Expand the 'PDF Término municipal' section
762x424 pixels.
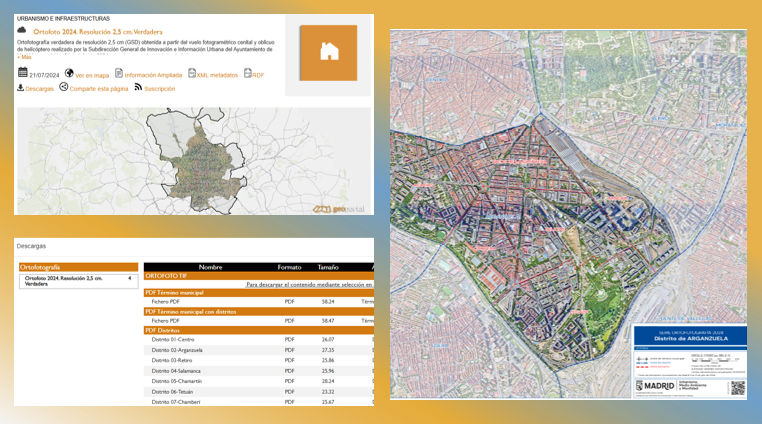coord(259,293)
